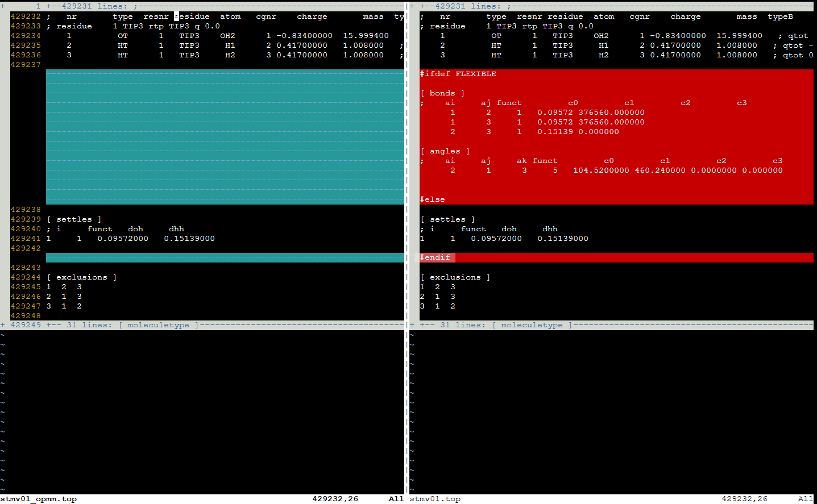Click the plus sign in the top-right fold column
The width and height of the screenshot is (817, 504).
(410, 6)
